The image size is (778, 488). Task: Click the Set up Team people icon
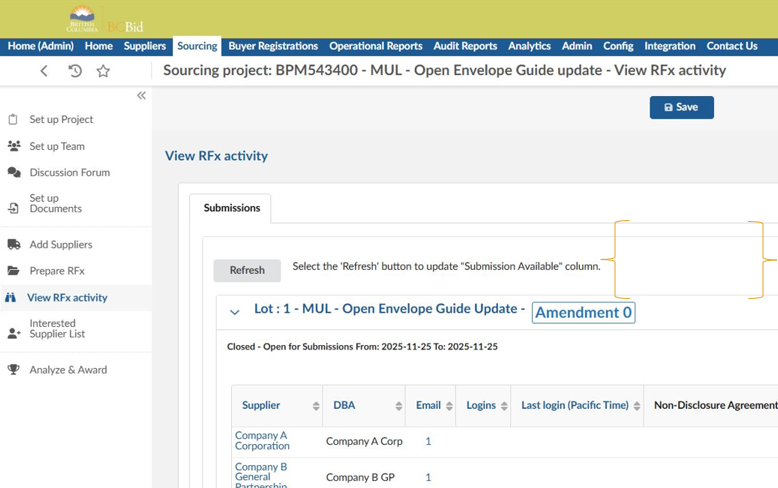(x=13, y=146)
